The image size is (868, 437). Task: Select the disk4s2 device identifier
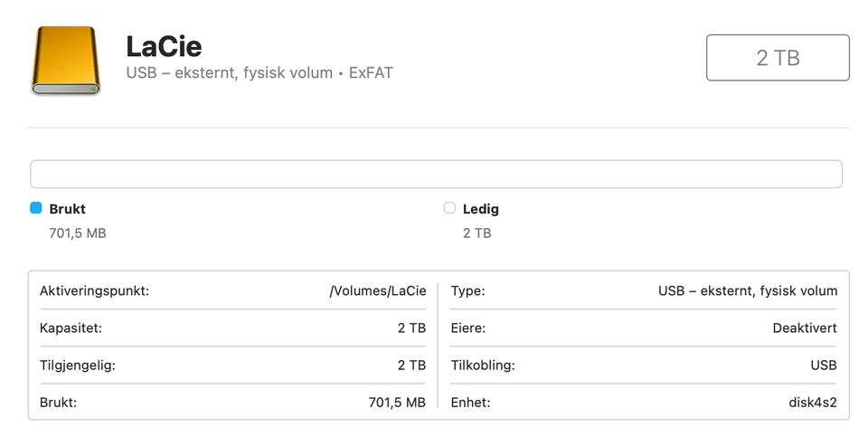(813, 403)
